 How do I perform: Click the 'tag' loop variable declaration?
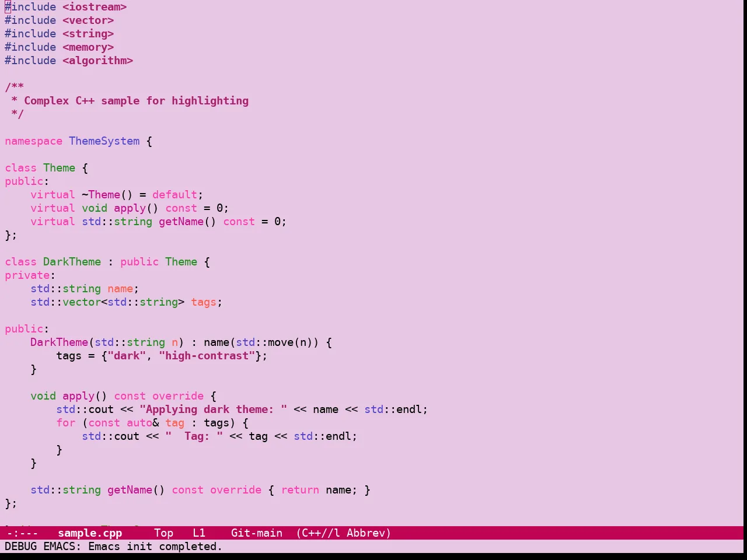click(175, 423)
